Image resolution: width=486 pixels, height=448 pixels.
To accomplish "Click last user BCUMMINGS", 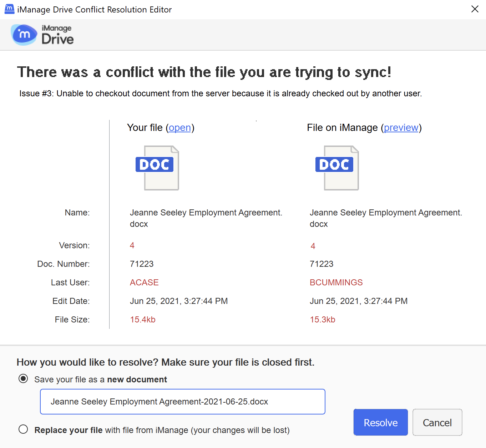I will [336, 282].
